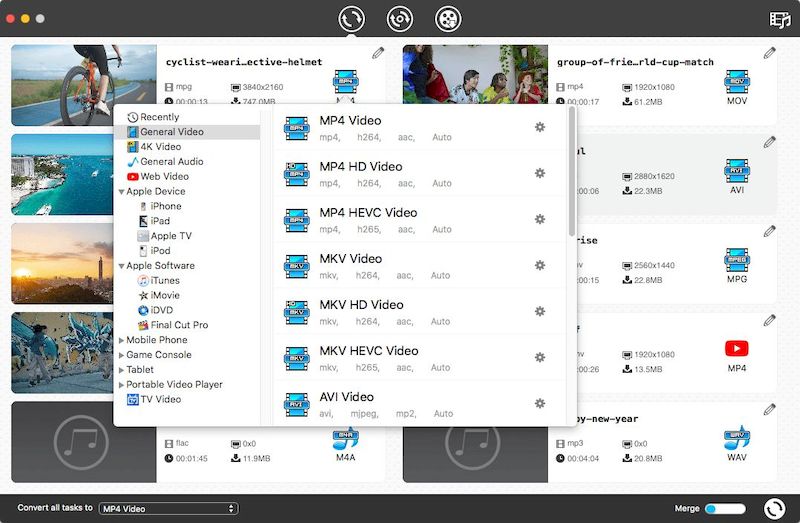Click the cyclist-weari…ective-helmet file name

244,62
